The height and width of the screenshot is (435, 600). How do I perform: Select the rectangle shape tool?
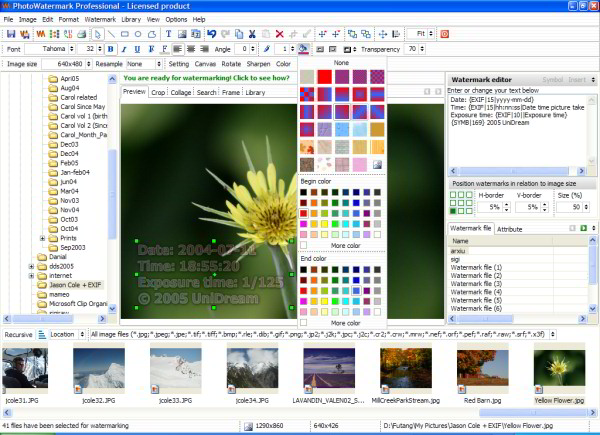pos(124,34)
